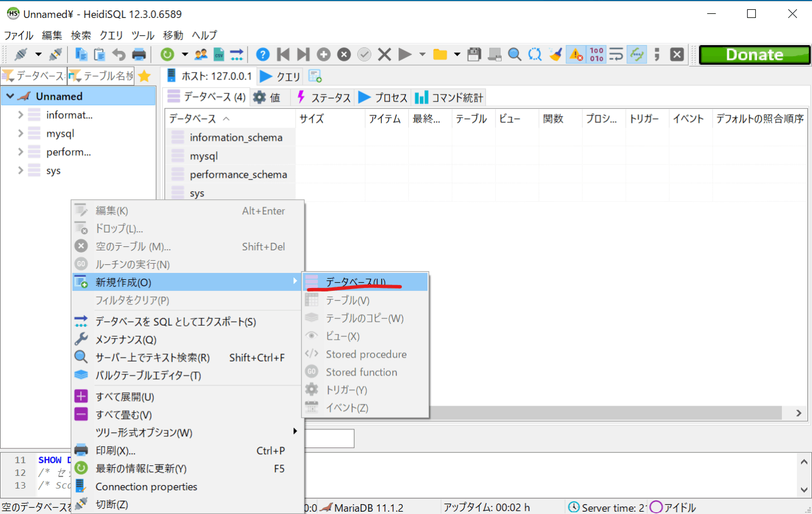Select データベース(U) in the submenu
Viewport: 812px width, 514px height.
(365, 282)
